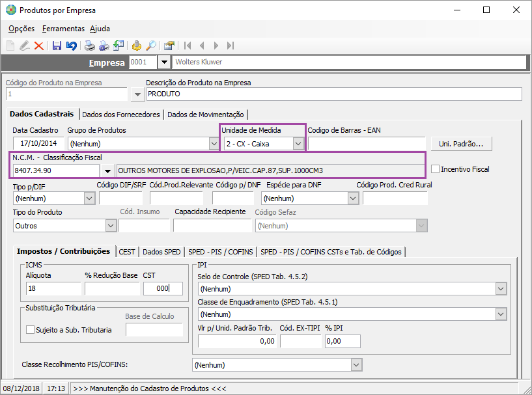
Task: Open the SPED - PIS / COFINS CSTs tab
Action: point(331,252)
